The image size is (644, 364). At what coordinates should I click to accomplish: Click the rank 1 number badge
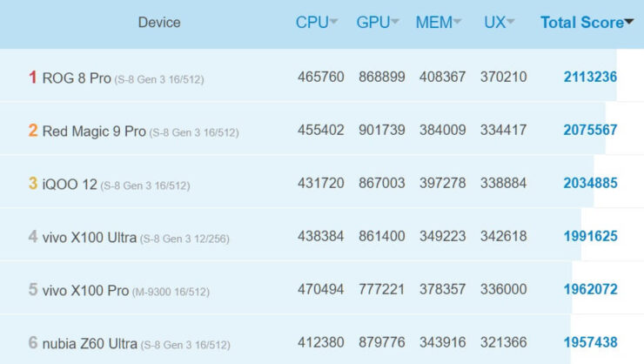(x=33, y=78)
